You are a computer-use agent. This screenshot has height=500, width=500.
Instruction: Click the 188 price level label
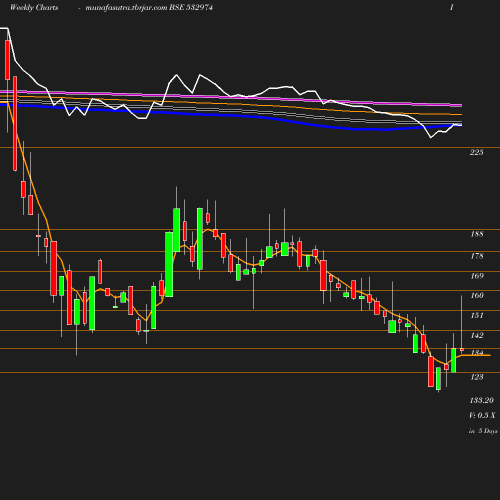pyautogui.click(x=477, y=234)
